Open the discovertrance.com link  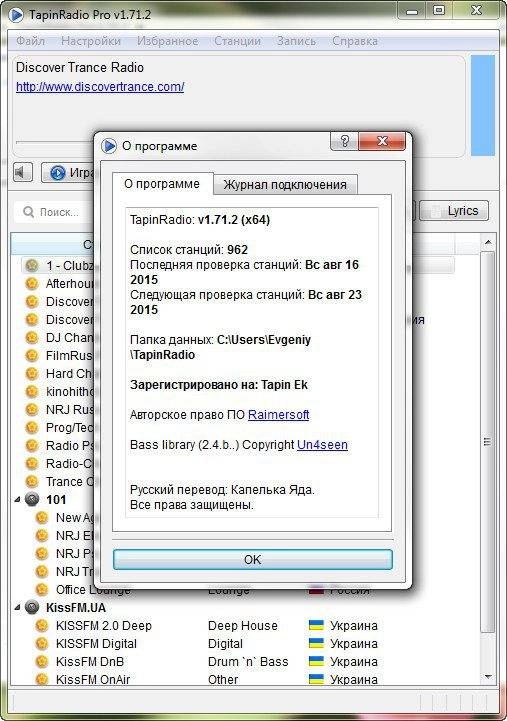100,86
